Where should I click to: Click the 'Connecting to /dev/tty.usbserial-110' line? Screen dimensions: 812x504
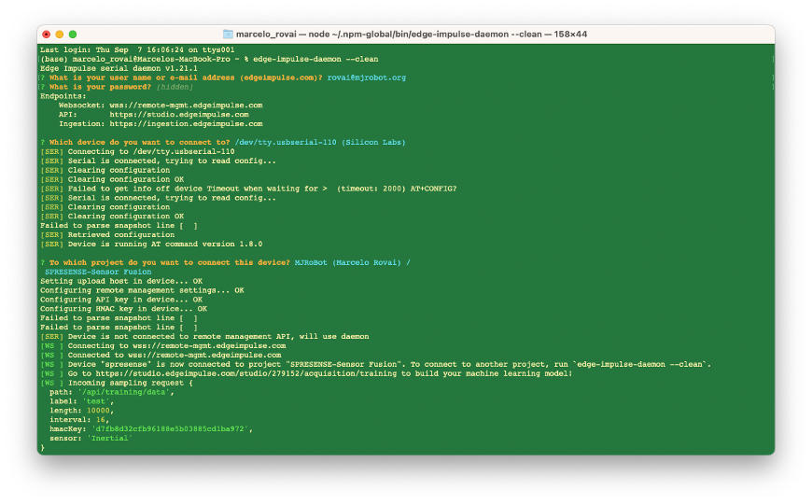click(137, 152)
